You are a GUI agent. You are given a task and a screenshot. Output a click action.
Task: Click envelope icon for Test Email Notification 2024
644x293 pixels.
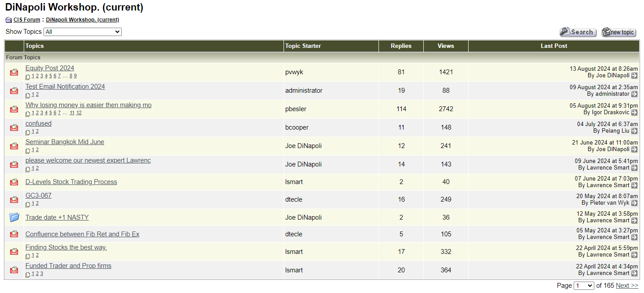tap(14, 90)
